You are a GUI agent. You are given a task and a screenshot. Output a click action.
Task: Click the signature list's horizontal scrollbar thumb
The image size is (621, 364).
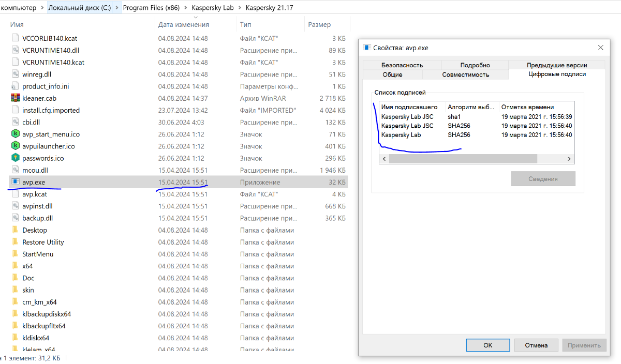[x=463, y=159]
